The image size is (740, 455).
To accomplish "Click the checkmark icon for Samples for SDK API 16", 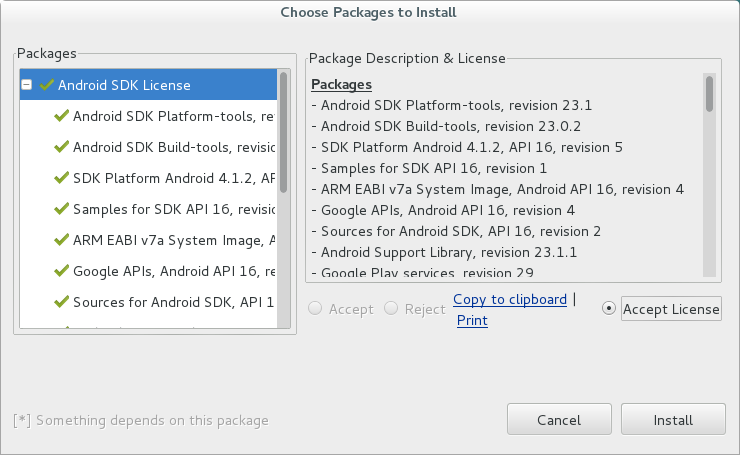I will pos(61,209).
